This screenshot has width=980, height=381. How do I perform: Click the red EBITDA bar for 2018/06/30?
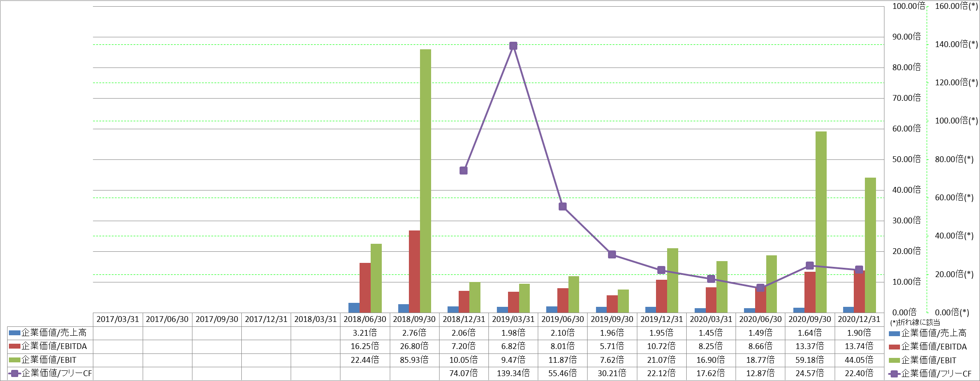[365, 288]
